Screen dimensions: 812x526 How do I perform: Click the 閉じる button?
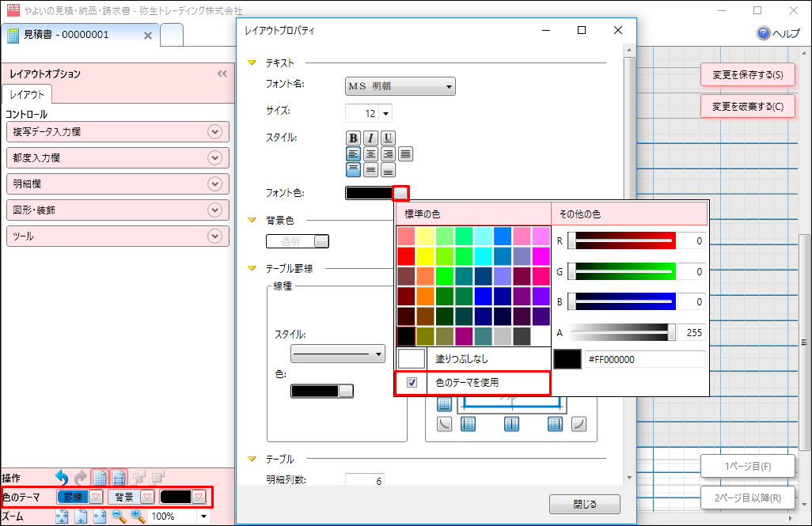tap(584, 504)
